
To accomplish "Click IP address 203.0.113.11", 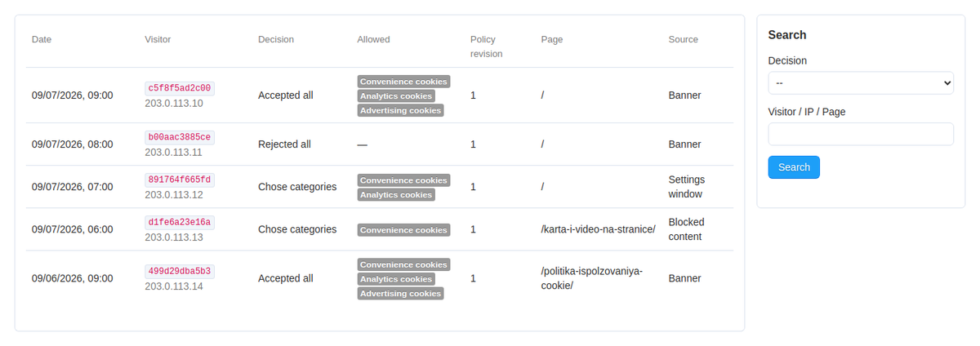I will pos(174,153).
